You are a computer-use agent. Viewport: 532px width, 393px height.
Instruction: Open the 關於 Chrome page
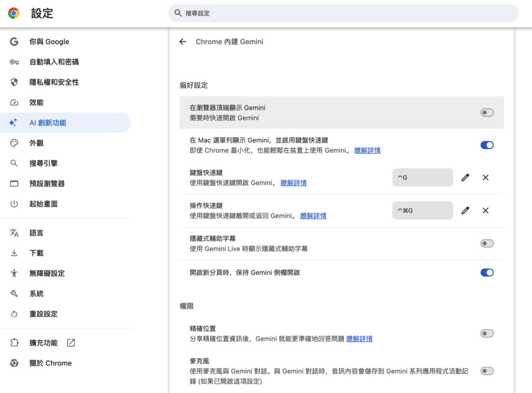(x=65, y=363)
